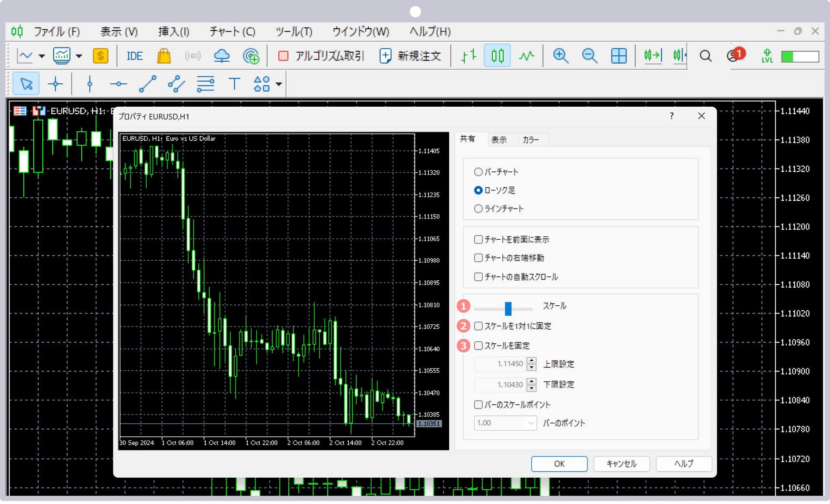The image size is (830, 504).
Task: Expand the indicators dropdown arrow
Action: click(79, 56)
